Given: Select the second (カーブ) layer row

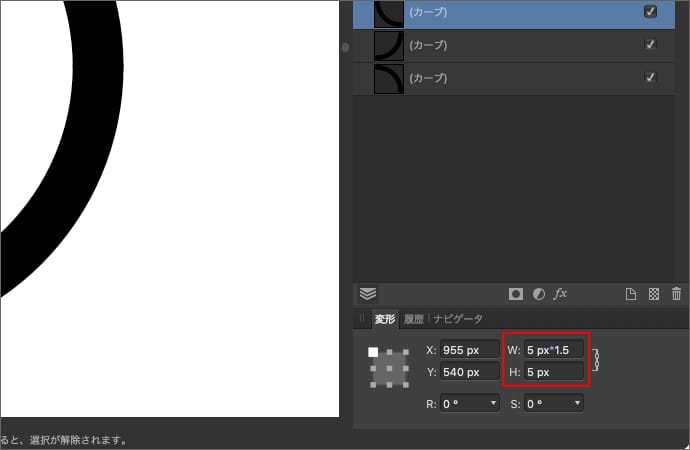Looking at the screenshot, I should [x=500, y=45].
